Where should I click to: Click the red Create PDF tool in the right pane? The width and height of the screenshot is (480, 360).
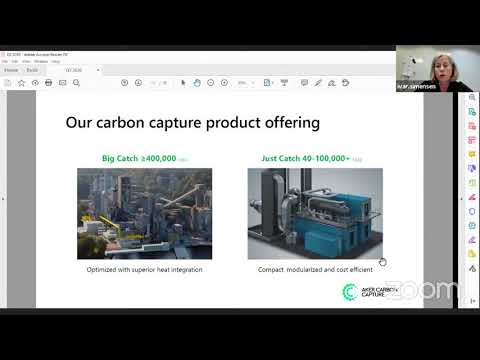[x=472, y=126]
